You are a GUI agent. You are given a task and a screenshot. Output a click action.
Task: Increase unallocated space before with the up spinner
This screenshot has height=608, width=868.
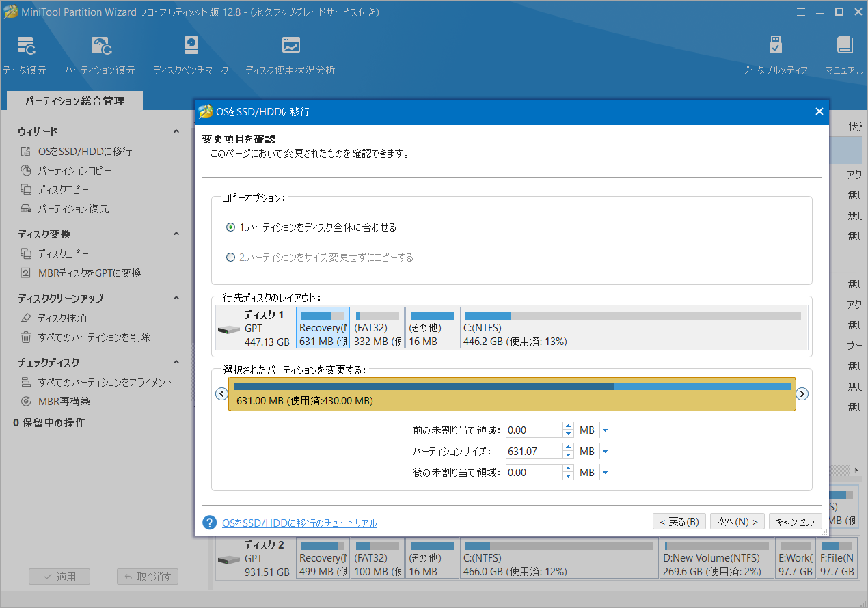point(568,427)
